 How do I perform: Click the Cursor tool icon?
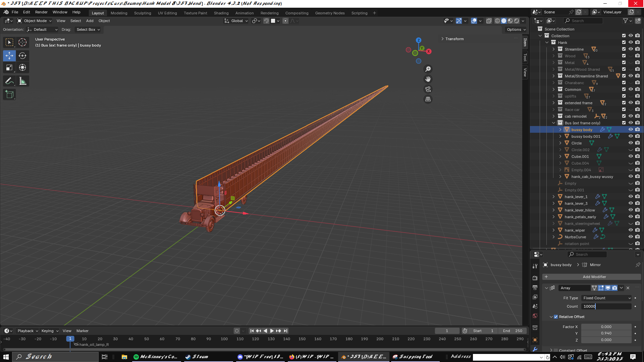(x=22, y=42)
